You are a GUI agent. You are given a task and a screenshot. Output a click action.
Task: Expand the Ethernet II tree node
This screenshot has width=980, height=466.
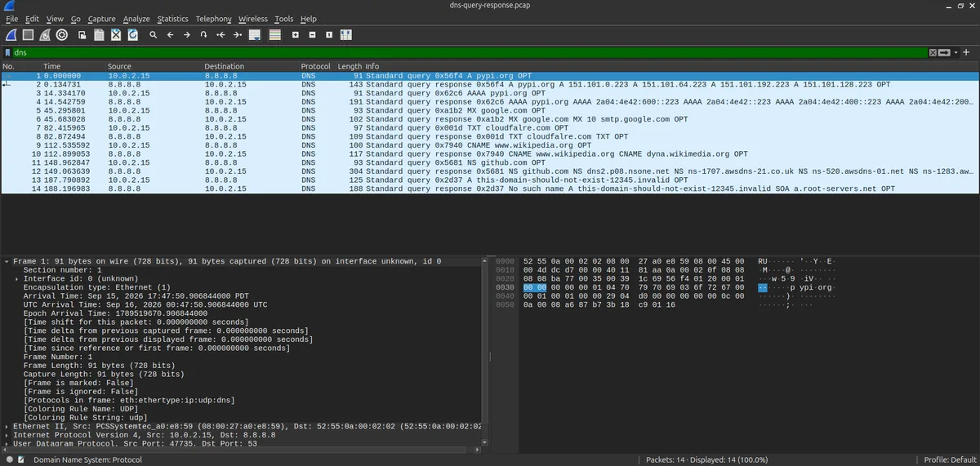pyautogui.click(x=7, y=426)
